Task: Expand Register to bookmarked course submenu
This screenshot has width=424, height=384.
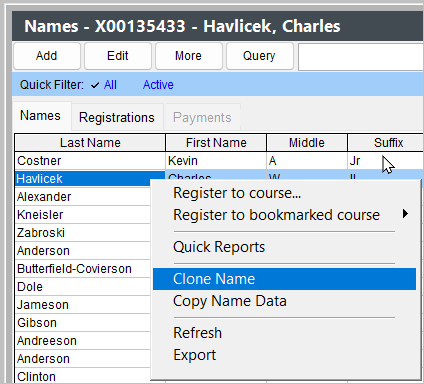Action: point(284,215)
